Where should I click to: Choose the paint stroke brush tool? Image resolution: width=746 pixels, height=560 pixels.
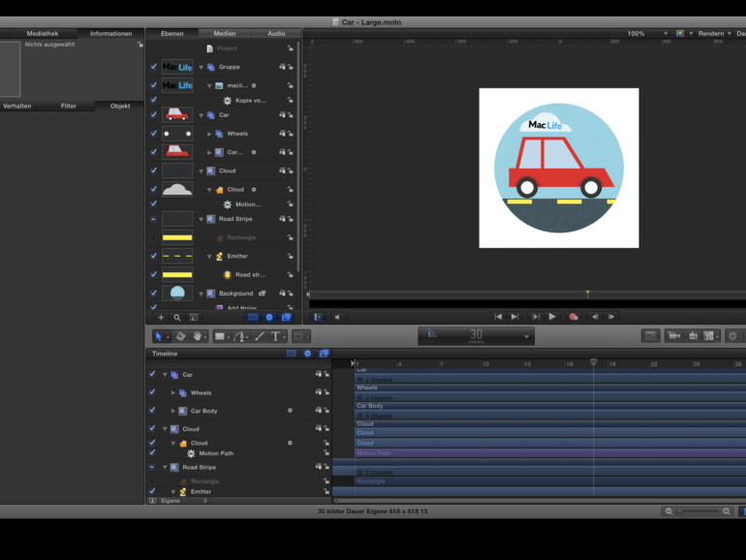260,336
